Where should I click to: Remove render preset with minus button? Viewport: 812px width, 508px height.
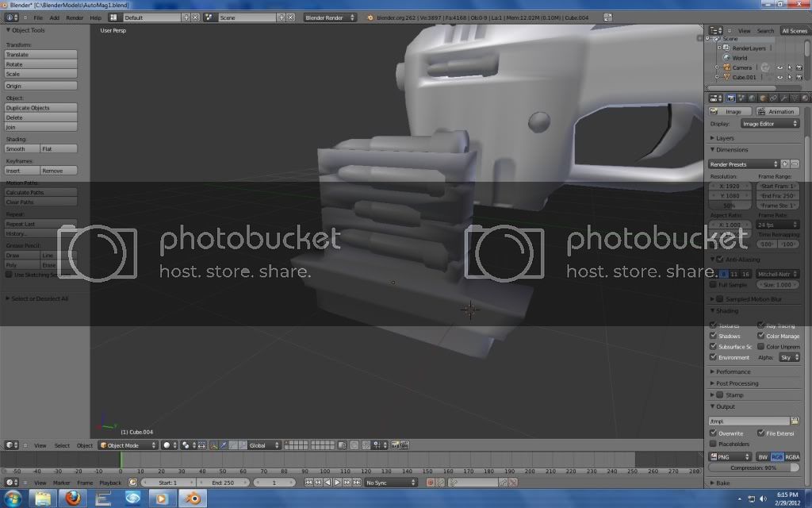point(795,164)
